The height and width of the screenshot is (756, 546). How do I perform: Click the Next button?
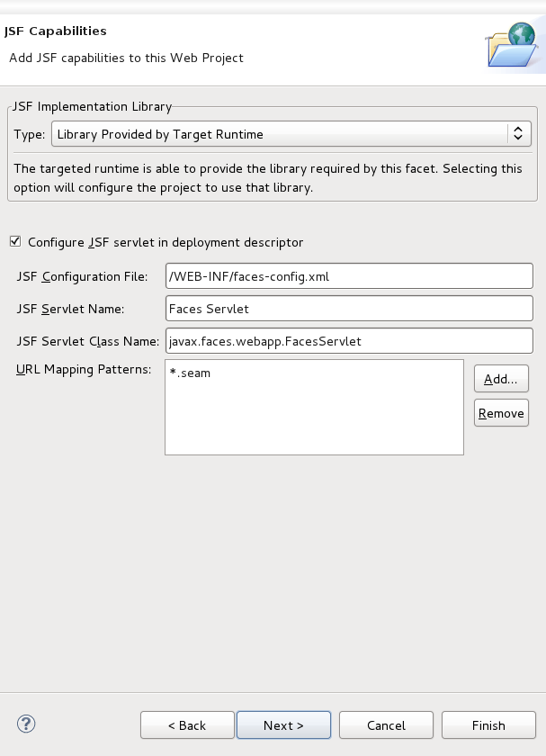coord(283,725)
